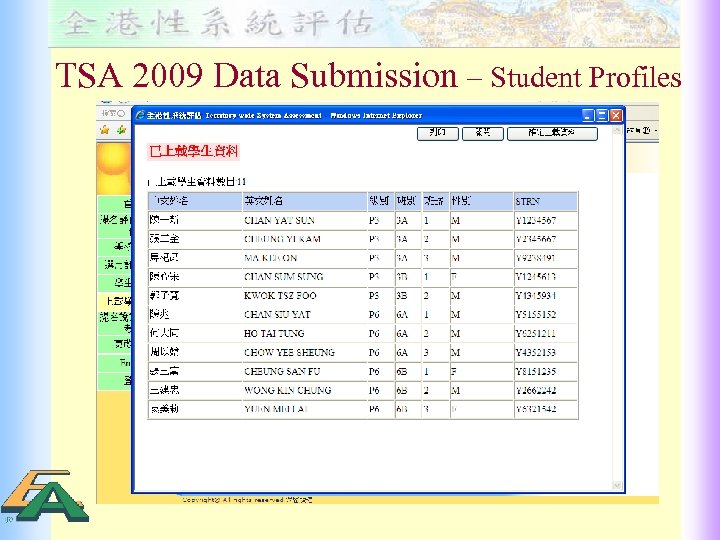Maximize the Territory-wide System Assessment popup window
Viewport: 720px width, 540px height.
tap(602, 115)
